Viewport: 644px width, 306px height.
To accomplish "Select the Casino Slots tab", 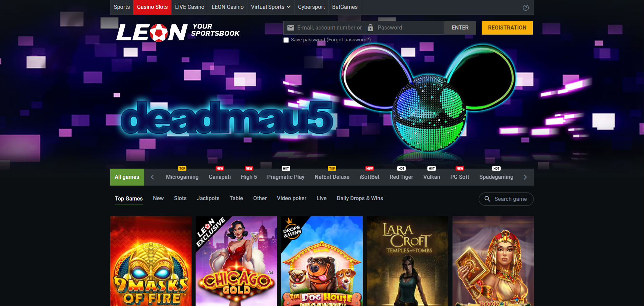I will pos(152,7).
